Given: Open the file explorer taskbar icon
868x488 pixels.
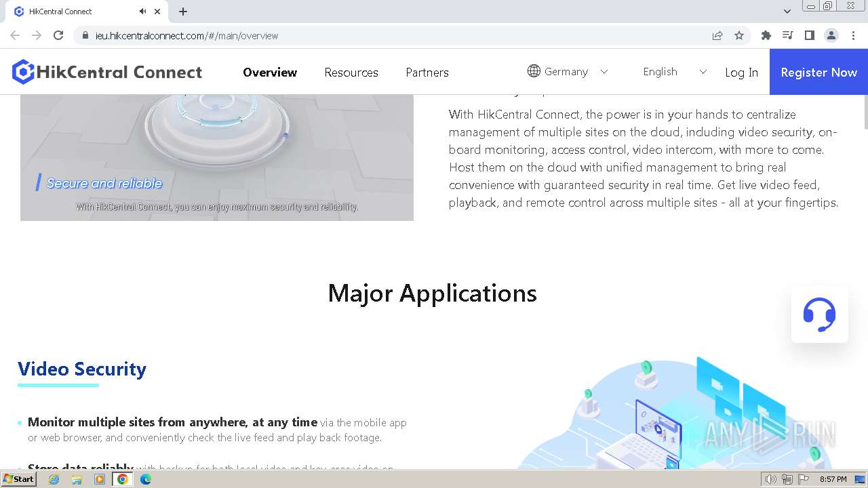Looking at the screenshot, I should click(x=77, y=479).
